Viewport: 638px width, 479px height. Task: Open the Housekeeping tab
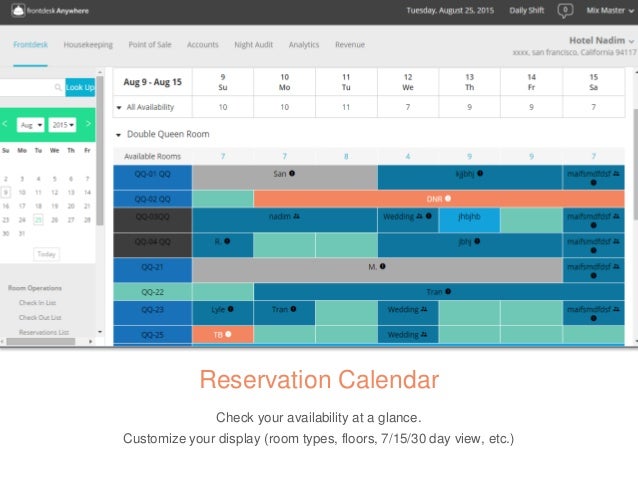tap(88, 44)
